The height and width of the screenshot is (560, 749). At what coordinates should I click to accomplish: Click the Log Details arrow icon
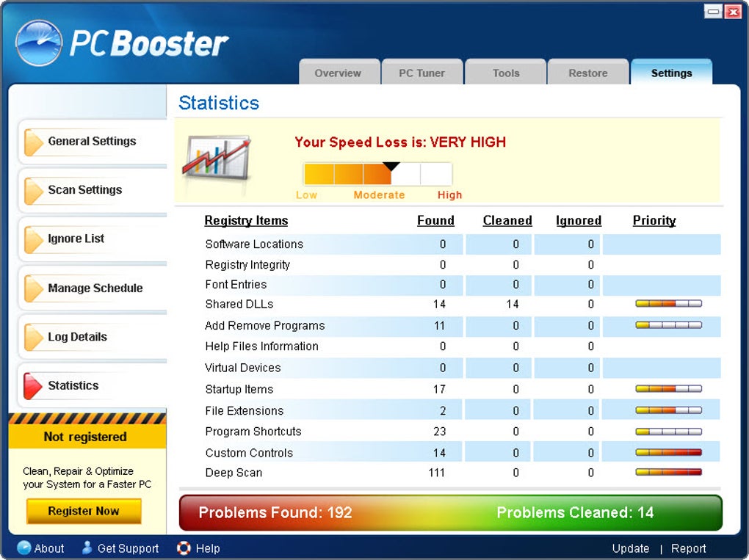[x=34, y=338]
